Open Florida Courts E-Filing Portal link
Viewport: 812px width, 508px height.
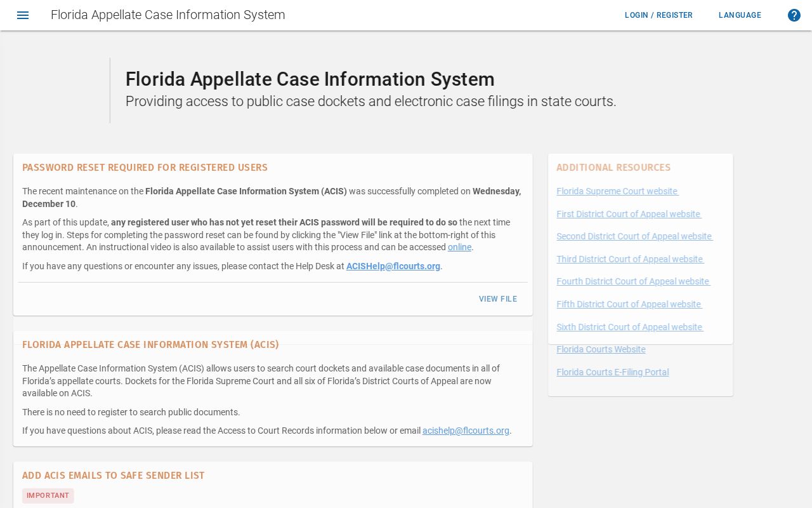tap(613, 372)
